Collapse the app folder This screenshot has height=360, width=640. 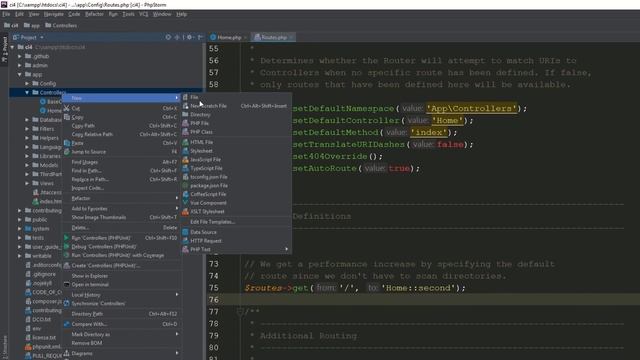point(20,74)
